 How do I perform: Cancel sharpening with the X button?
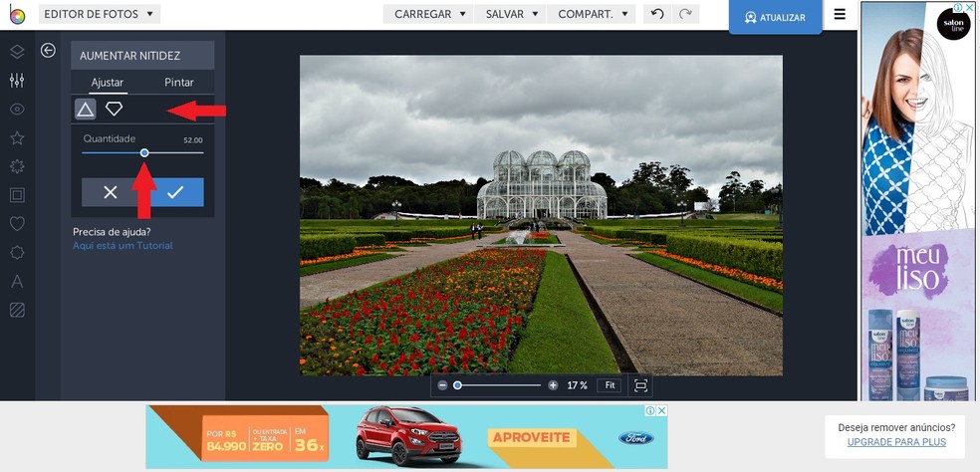pyautogui.click(x=111, y=192)
